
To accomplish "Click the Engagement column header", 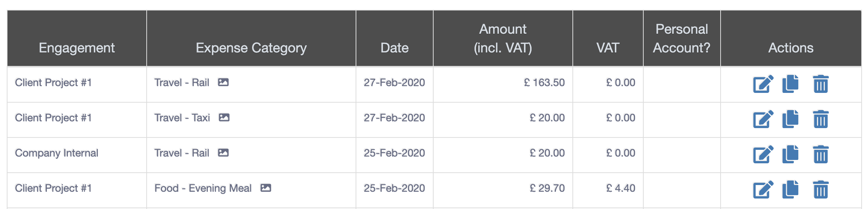I will point(77,48).
